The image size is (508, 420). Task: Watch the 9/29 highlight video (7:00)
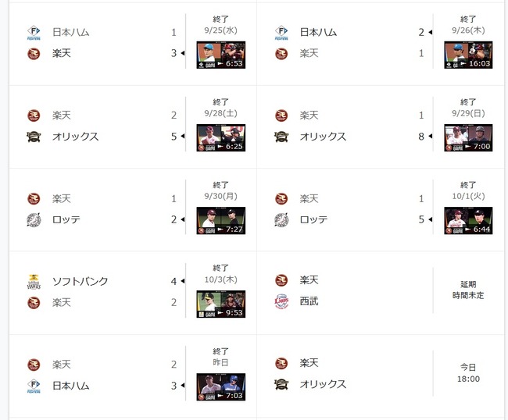pyautogui.click(x=468, y=138)
